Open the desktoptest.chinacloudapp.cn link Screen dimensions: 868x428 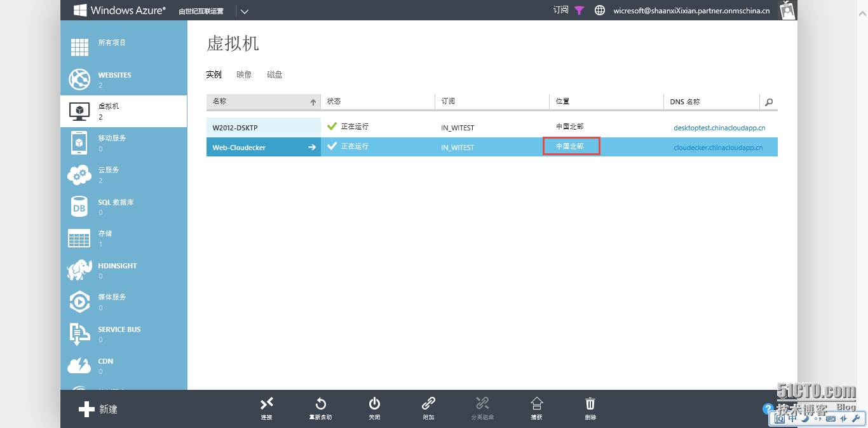click(719, 128)
